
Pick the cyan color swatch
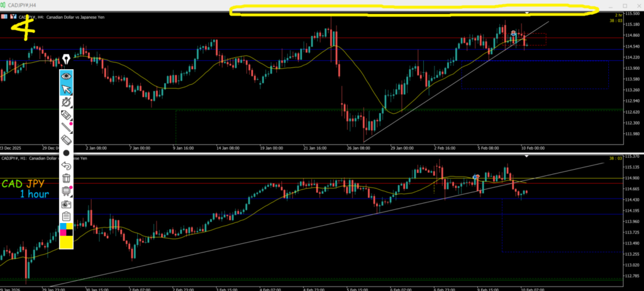[x=62, y=226]
